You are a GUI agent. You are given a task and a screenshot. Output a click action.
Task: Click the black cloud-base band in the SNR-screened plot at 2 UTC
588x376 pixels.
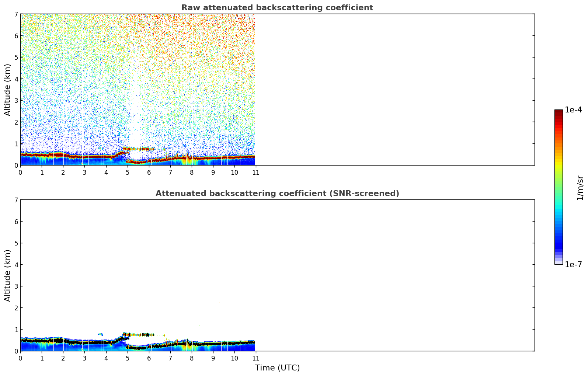click(63, 341)
